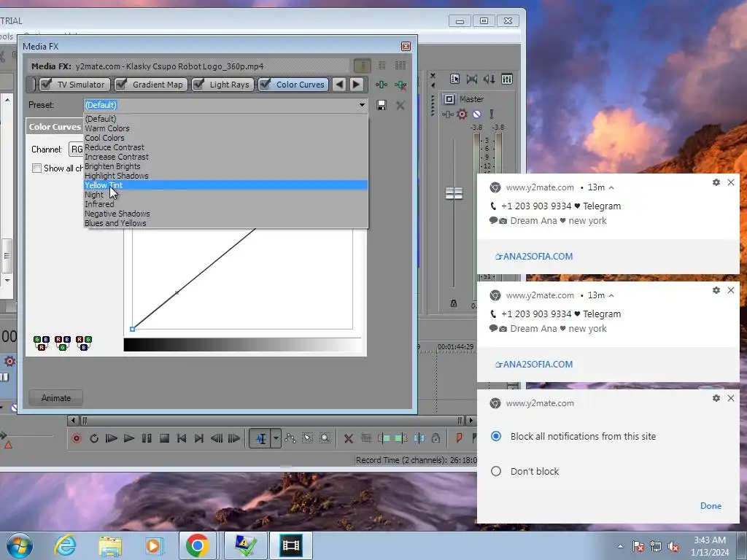747x560 pixels.
Task: Toggle the Color Curves effect checkbox
Action: [265, 85]
